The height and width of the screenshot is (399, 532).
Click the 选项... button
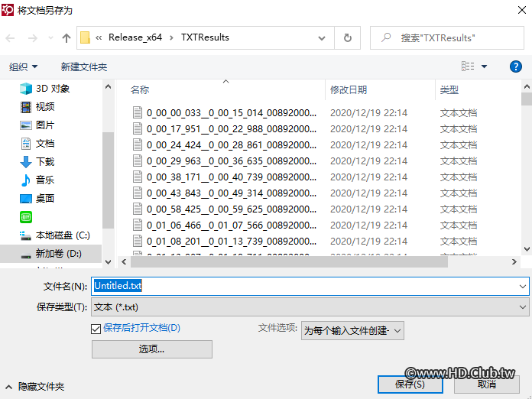[x=151, y=349]
